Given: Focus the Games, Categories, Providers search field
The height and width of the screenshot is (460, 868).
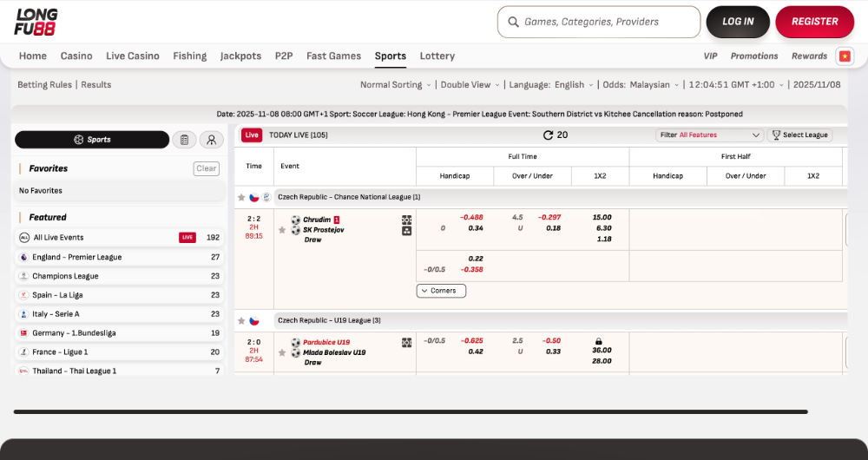Looking at the screenshot, I should 599,23.
